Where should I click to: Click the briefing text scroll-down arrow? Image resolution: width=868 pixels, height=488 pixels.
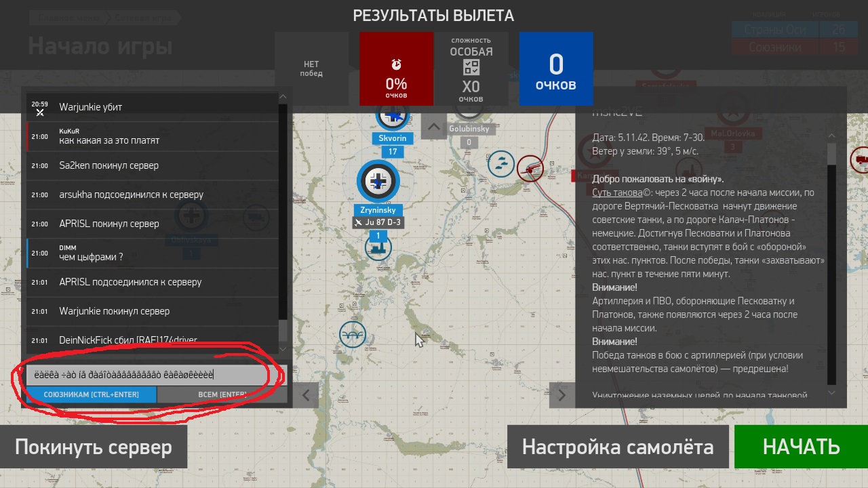click(x=832, y=393)
